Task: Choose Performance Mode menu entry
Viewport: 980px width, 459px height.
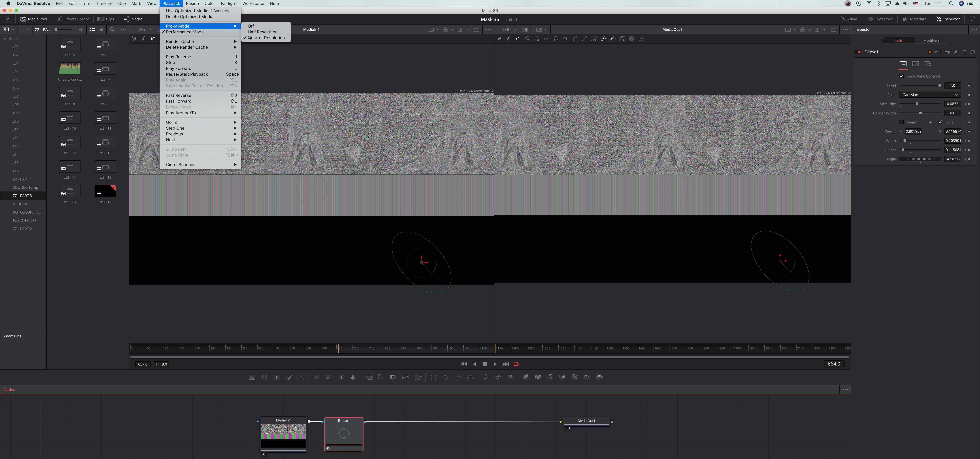Action: tap(200, 32)
